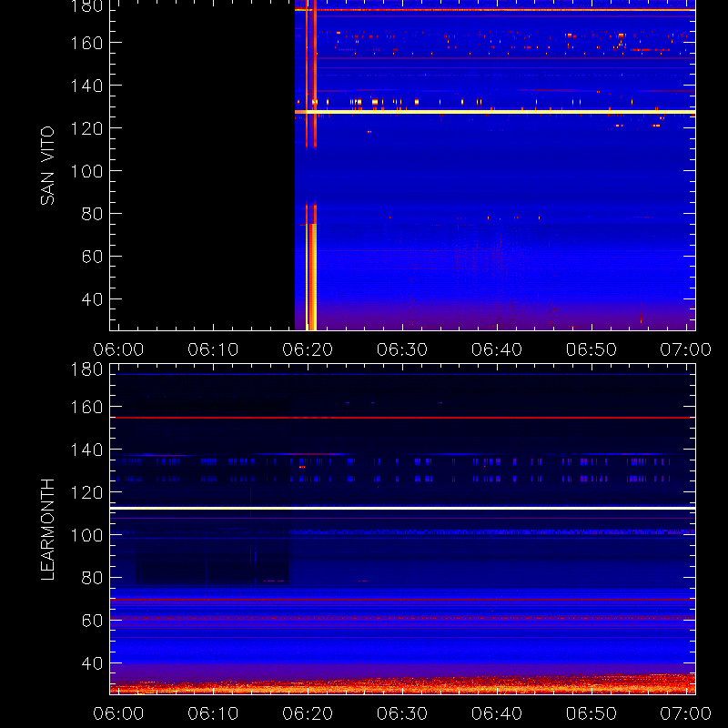Click 06:20 time label below Learmonth plot
The height and width of the screenshot is (728, 728).
[308, 713]
